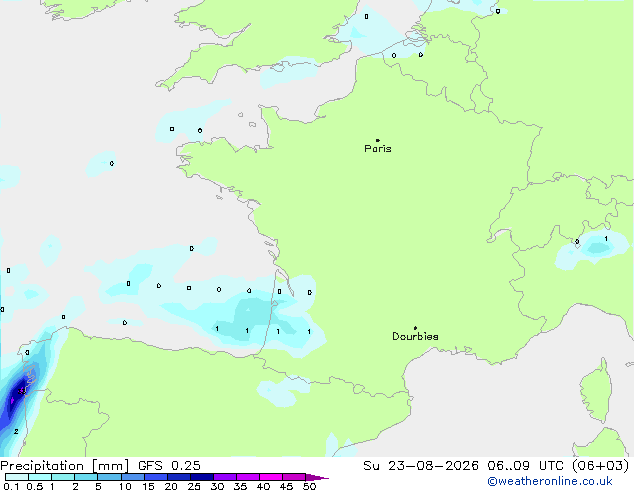Click the Paris city label
634x490 pixels.
[378, 149]
